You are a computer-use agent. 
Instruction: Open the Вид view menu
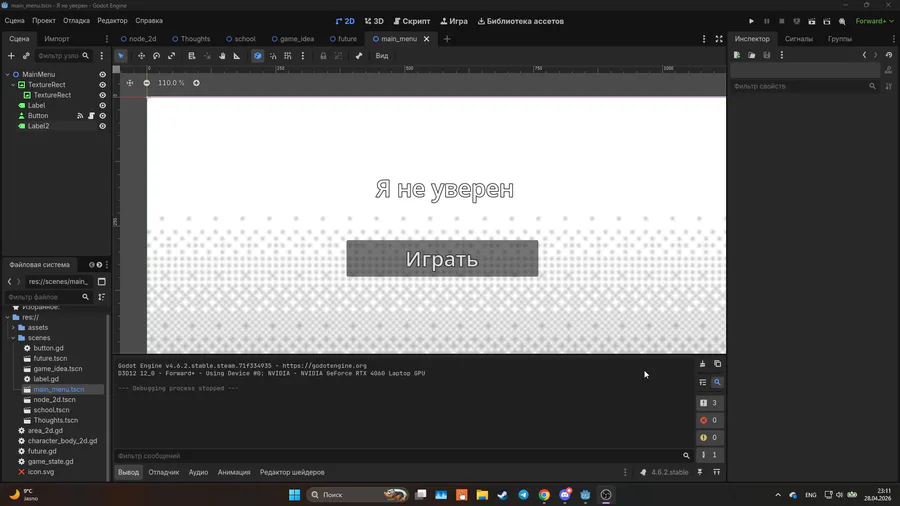pos(382,56)
